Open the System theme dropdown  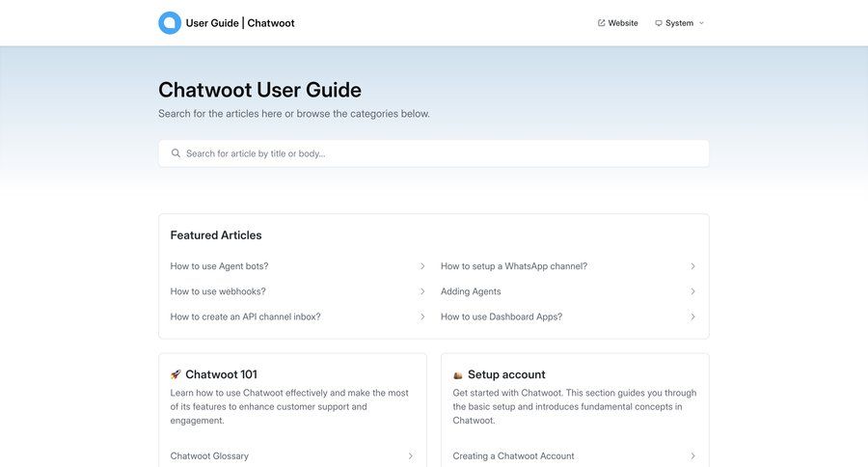click(679, 23)
